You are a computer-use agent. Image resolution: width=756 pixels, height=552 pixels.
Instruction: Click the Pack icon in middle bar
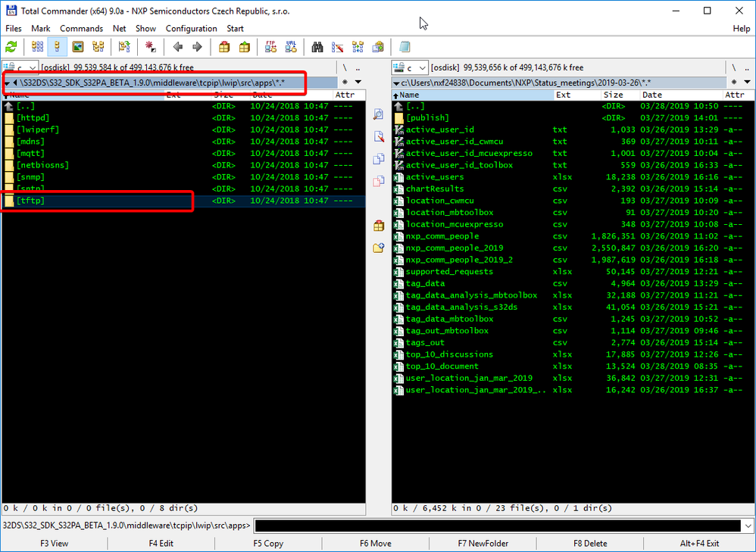tap(379, 225)
